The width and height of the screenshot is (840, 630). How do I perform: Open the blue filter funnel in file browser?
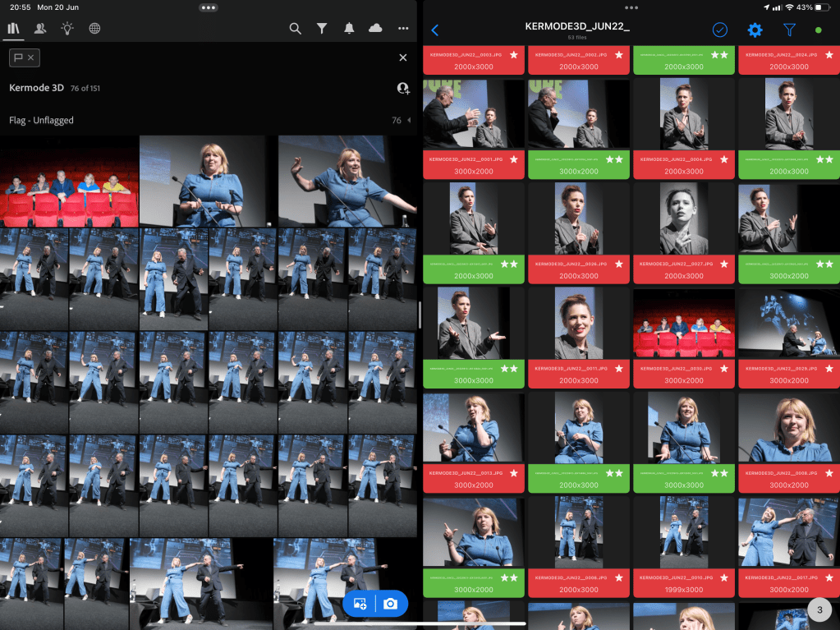pyautogui.click(x=789, y=30)
